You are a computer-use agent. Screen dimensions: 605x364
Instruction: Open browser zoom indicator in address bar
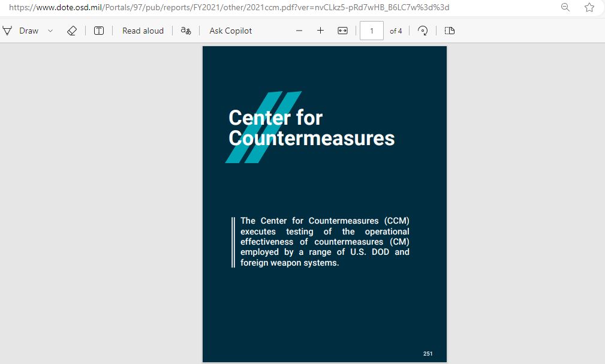pos(565,7)
